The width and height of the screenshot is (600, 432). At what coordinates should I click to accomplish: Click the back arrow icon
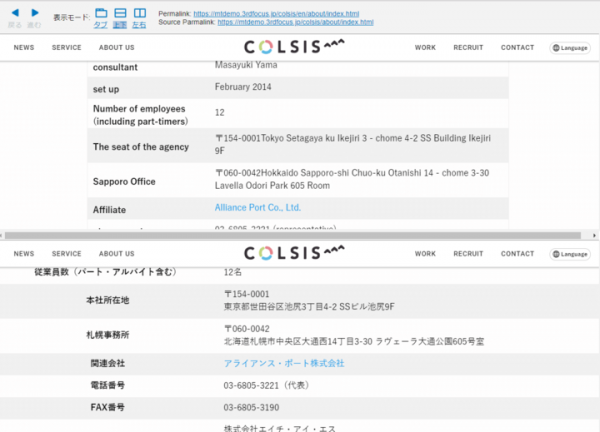[15, 13]
